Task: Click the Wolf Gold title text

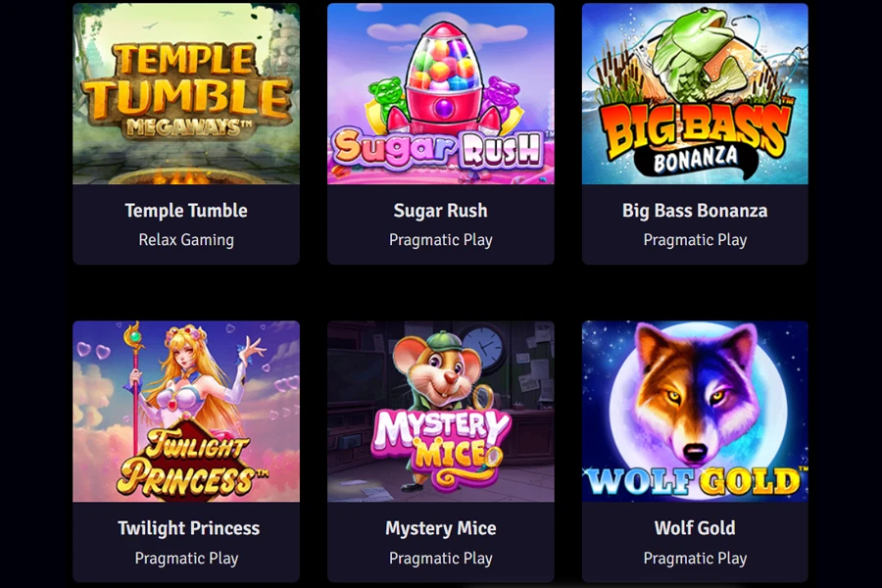Action: (695, 528)
